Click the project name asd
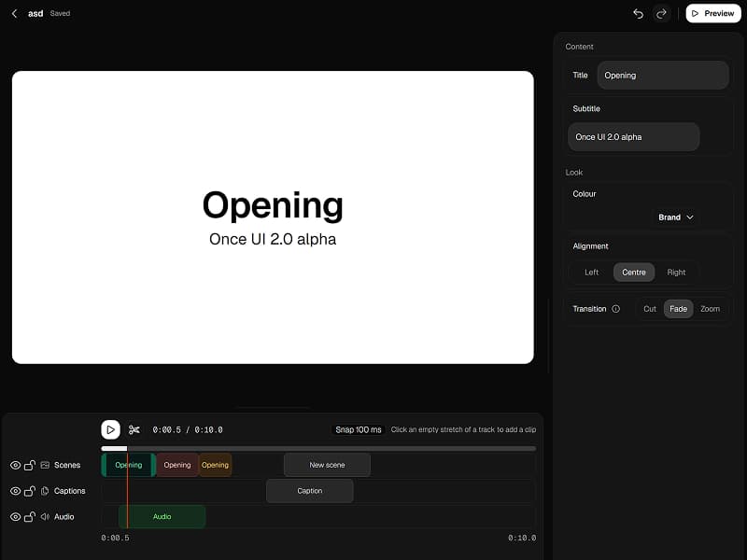 click(35, 13)
